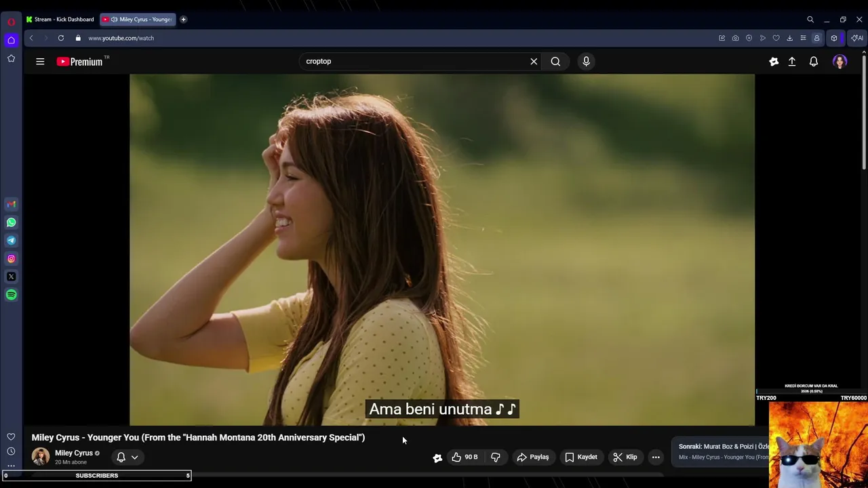Open the sidebar bookmarks star icon

tap(11, 58)
